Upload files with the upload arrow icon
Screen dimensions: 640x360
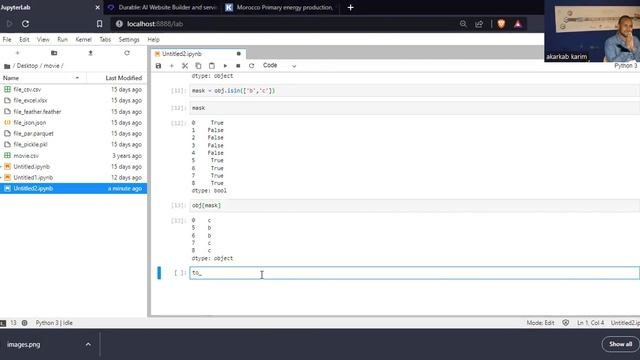[x=90, y=53]
